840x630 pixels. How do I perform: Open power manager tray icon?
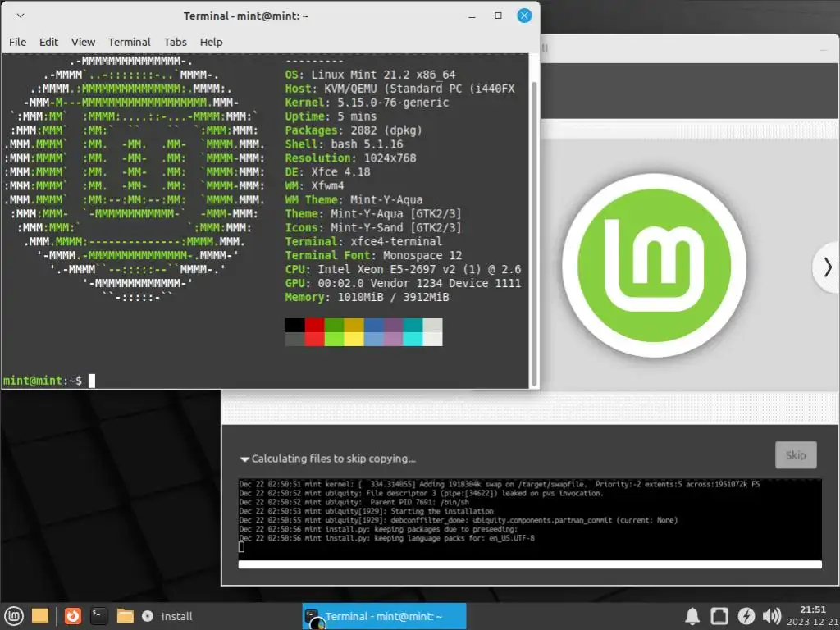[x=746, y=616]
